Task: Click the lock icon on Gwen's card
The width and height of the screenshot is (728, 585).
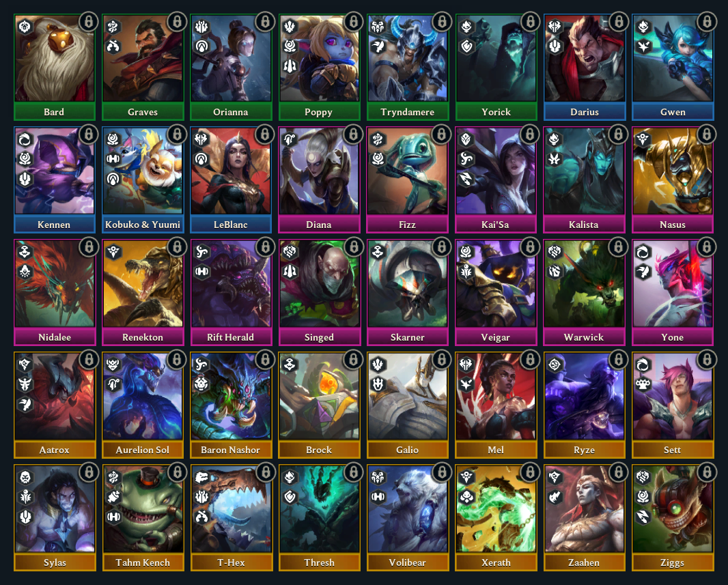Action: click(x=706, y=21)
